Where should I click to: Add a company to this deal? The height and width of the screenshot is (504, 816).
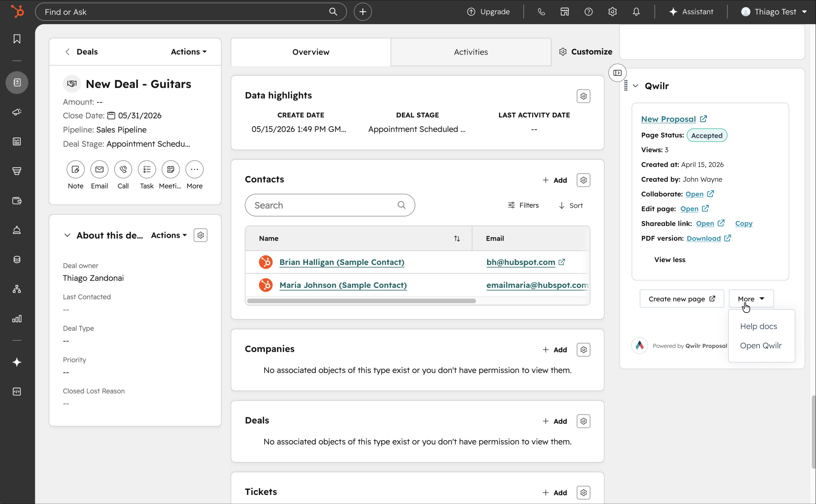click(x=555, y=350)
